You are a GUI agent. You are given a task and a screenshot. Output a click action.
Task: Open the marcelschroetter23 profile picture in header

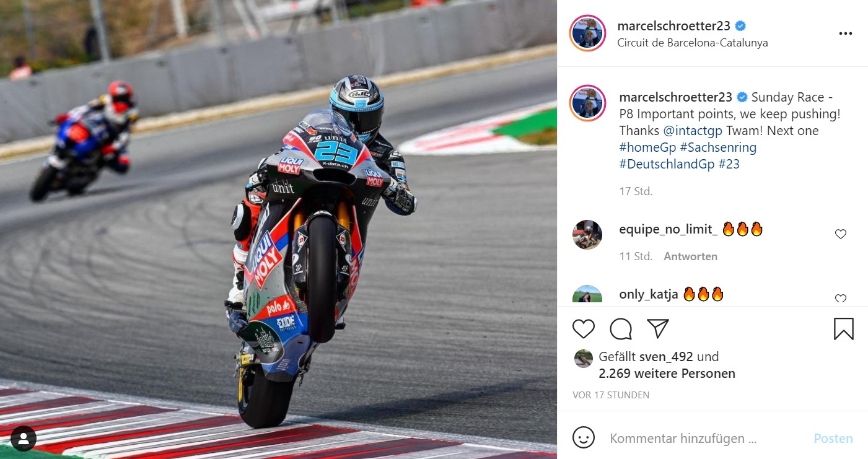tap(587, 33)
